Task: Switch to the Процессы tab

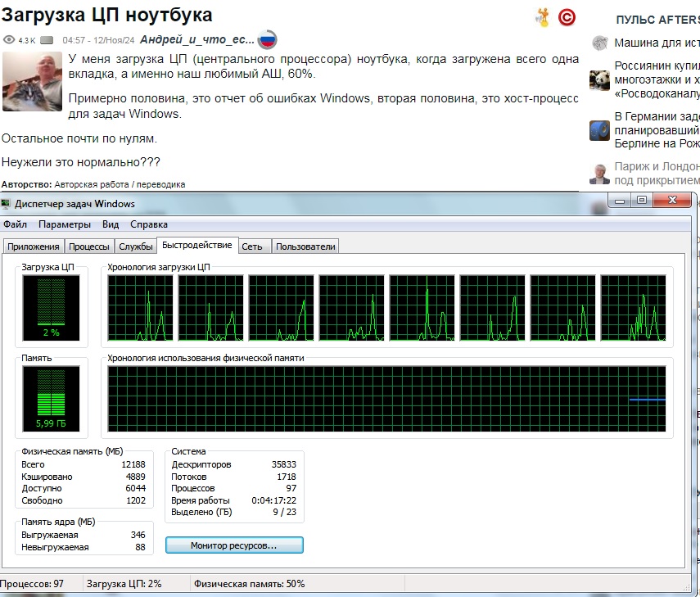Action: (89, 246)
